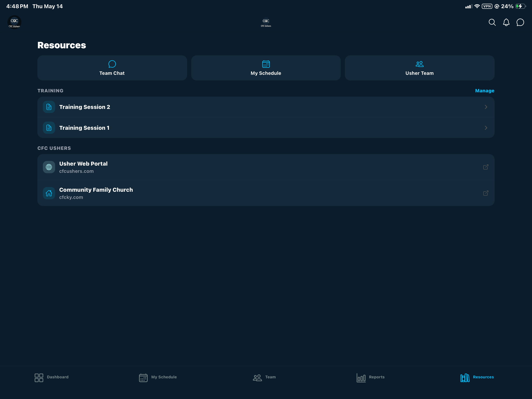This screenshot has width=532, height=399.
Task: Open the Team Chat card
Action: point(112,68)
